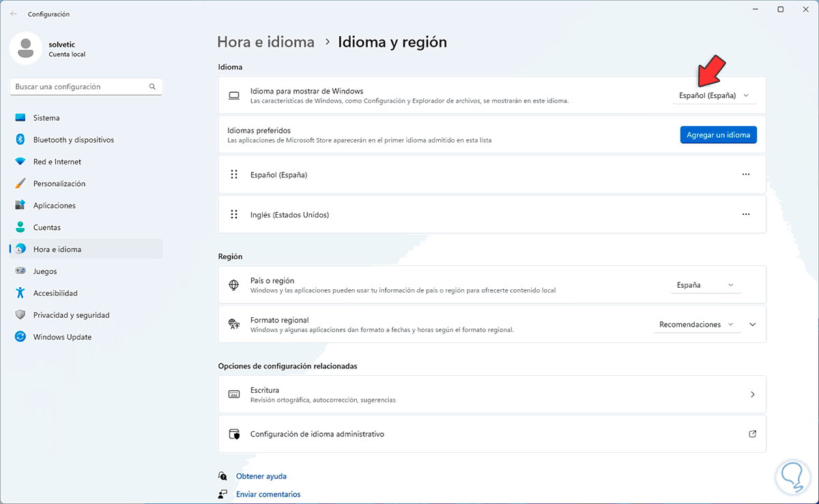Click the Red e Internet wifi icon

pos(20,162)
